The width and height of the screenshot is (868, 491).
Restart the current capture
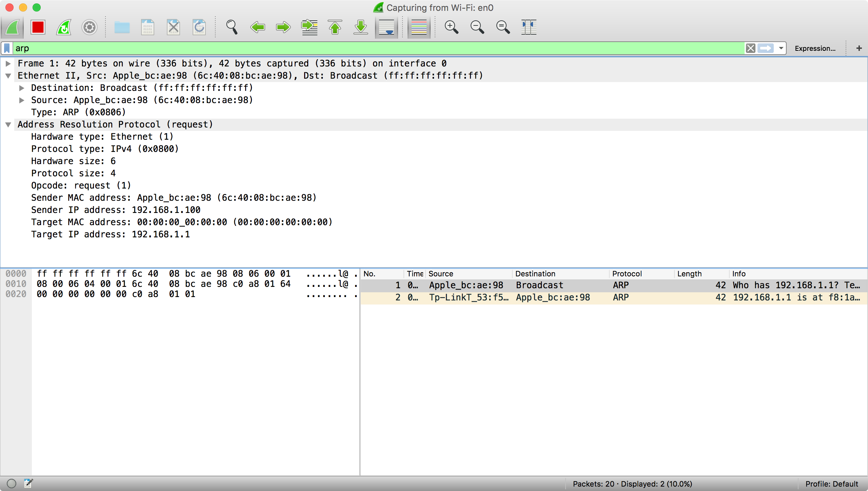(64, 27)
